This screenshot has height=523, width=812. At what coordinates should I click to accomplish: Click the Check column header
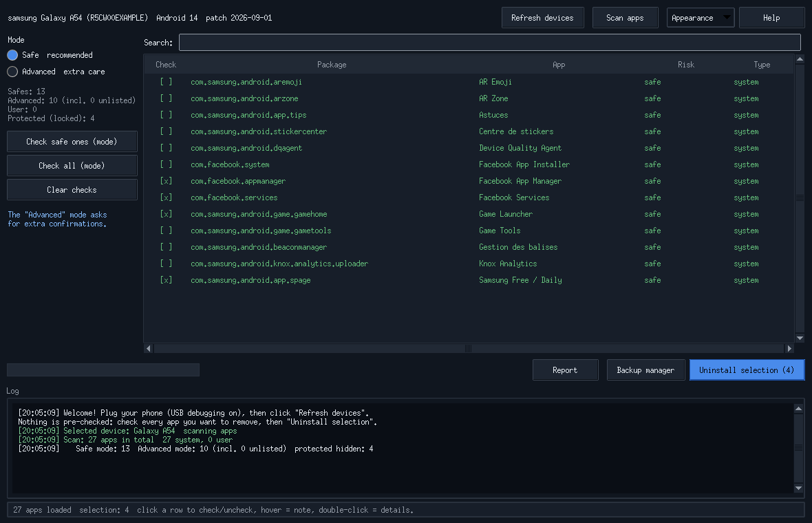coord(166,65)
